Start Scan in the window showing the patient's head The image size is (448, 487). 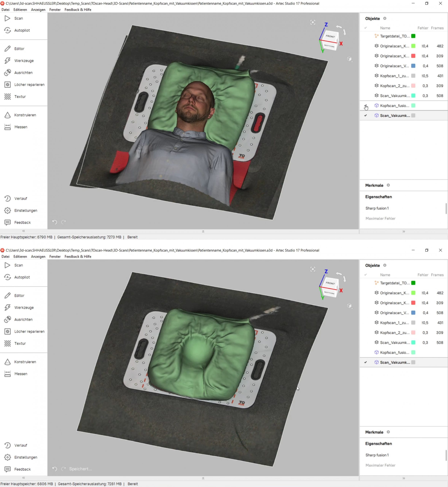(14, 18)
